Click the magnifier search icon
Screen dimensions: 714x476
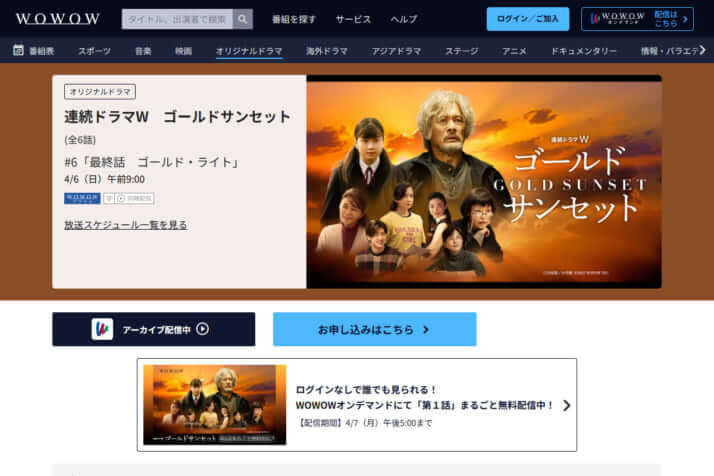243,19
